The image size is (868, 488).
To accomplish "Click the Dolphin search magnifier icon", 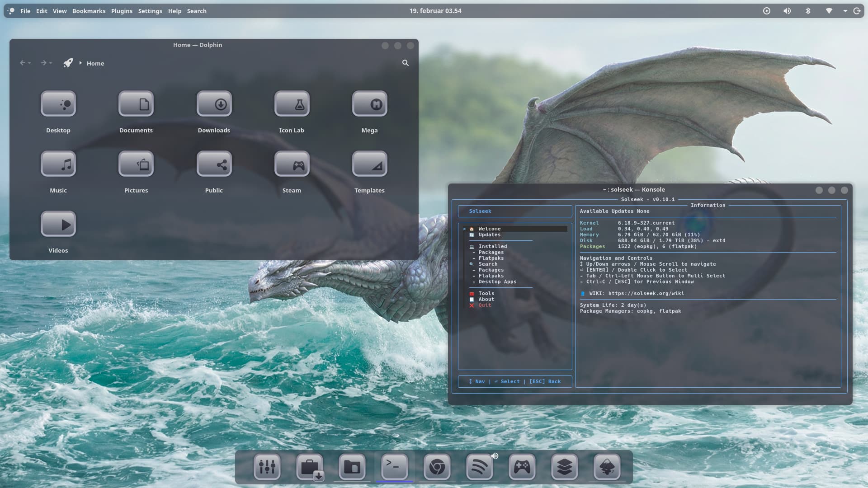I will tap(406, 63).
